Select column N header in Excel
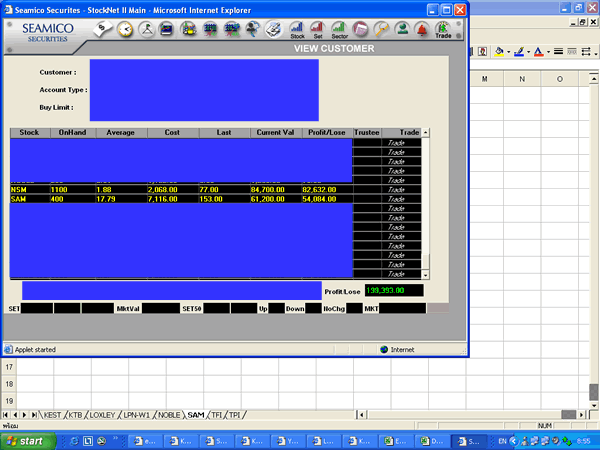The image size is (600, 450). pos(522,79)
